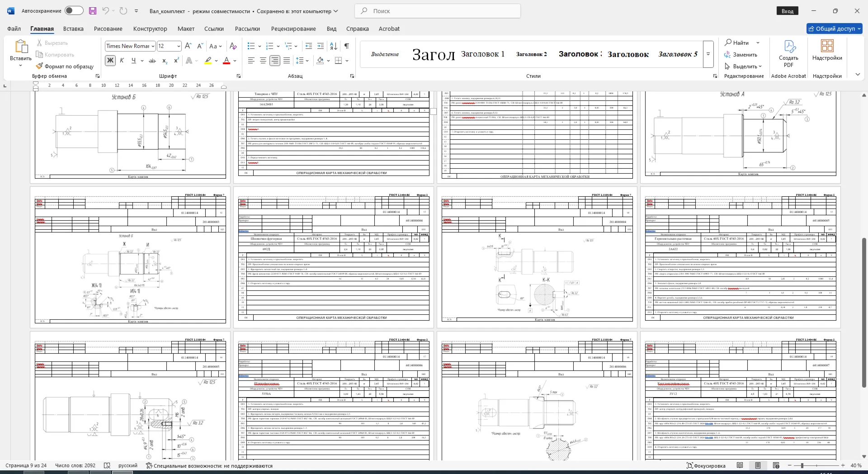Toggle the Focus mode in status bar
The width and height of the screenshot is (868, 474).
pyautogui.click(x=706, y=465)
